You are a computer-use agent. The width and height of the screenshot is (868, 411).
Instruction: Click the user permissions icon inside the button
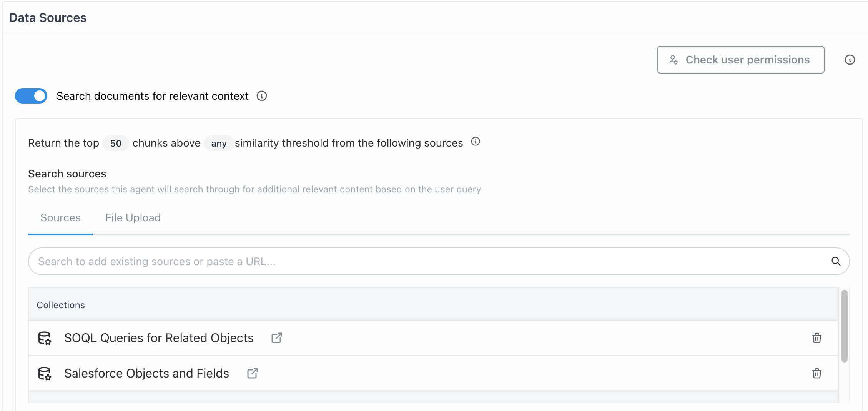673,60
